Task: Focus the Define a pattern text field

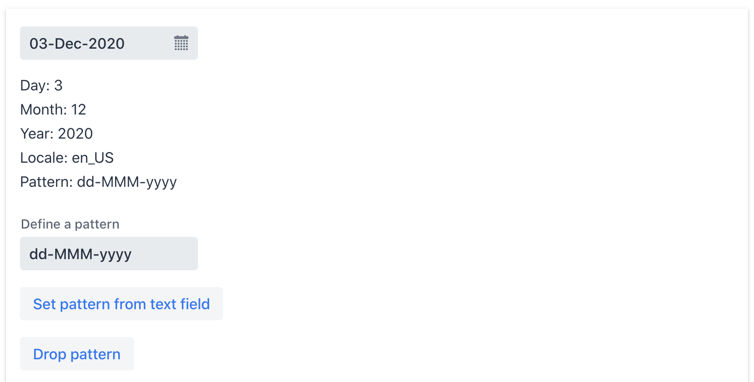Action: pyautogui.click(x=109, y=254)
